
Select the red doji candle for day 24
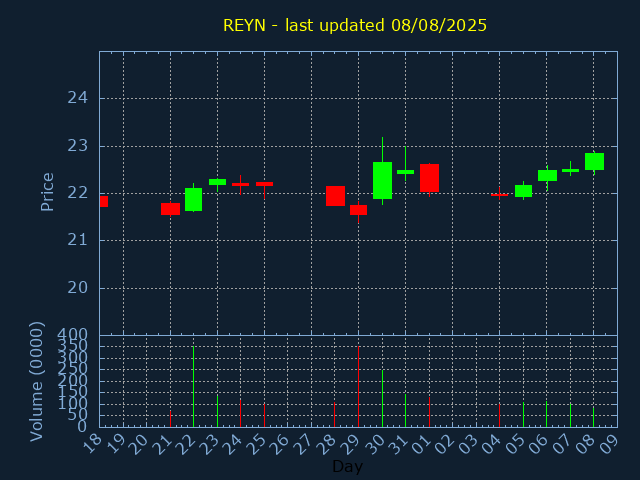pyautogui.click(x=240, y=184)
